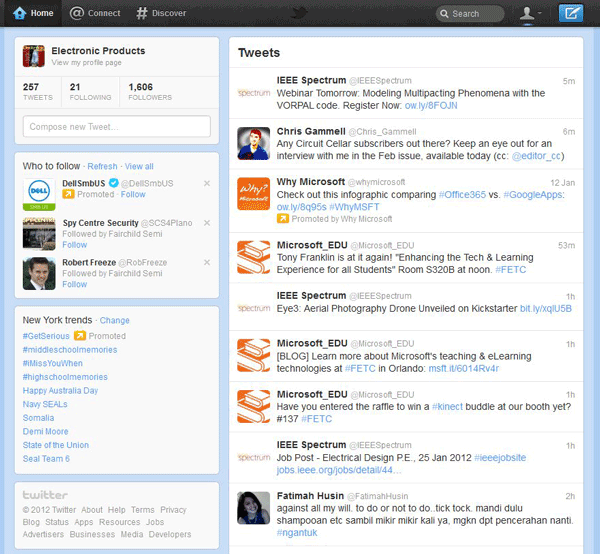
Task: Open the @editor_cc mention
Action: (x=536, y=156)
